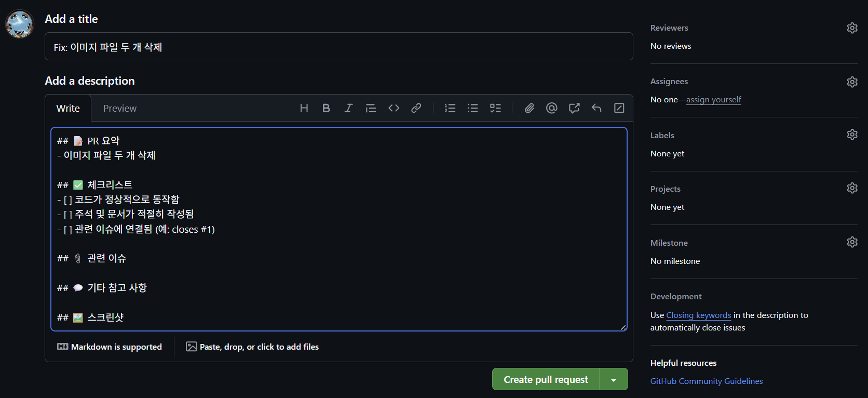Click into the description text area

[x=339, y=229]
